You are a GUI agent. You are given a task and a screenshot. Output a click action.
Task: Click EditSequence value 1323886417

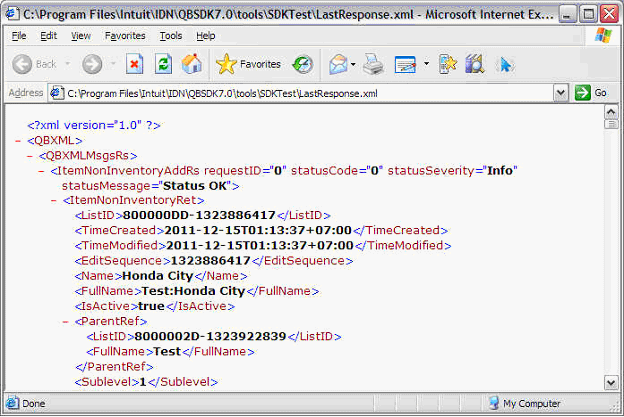[211, 261]
